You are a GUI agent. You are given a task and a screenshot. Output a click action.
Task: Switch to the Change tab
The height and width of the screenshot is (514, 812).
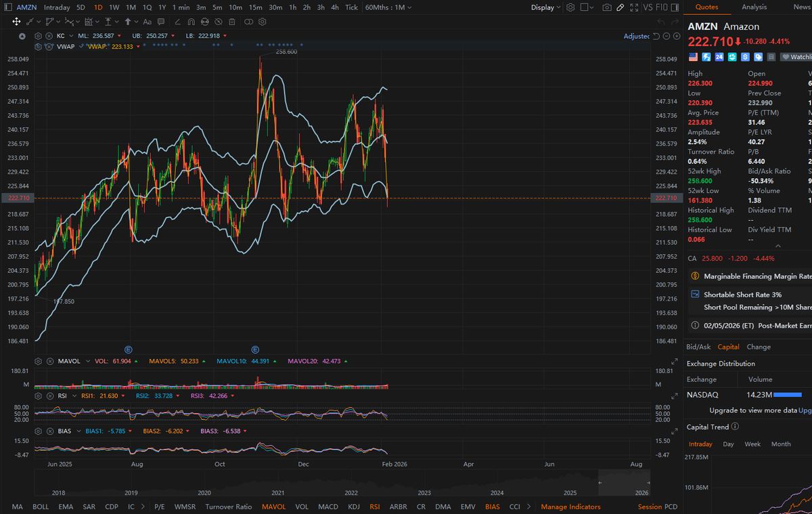759,347
